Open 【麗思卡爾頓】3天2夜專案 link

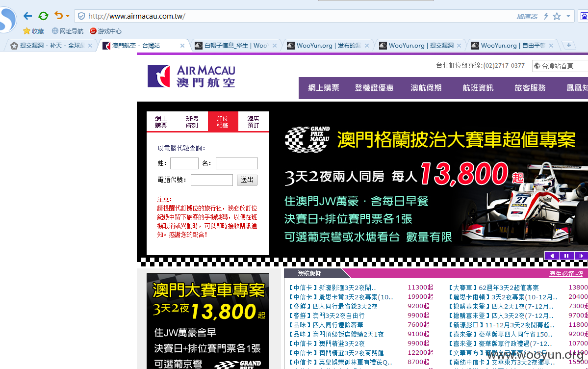pos(503,297)
